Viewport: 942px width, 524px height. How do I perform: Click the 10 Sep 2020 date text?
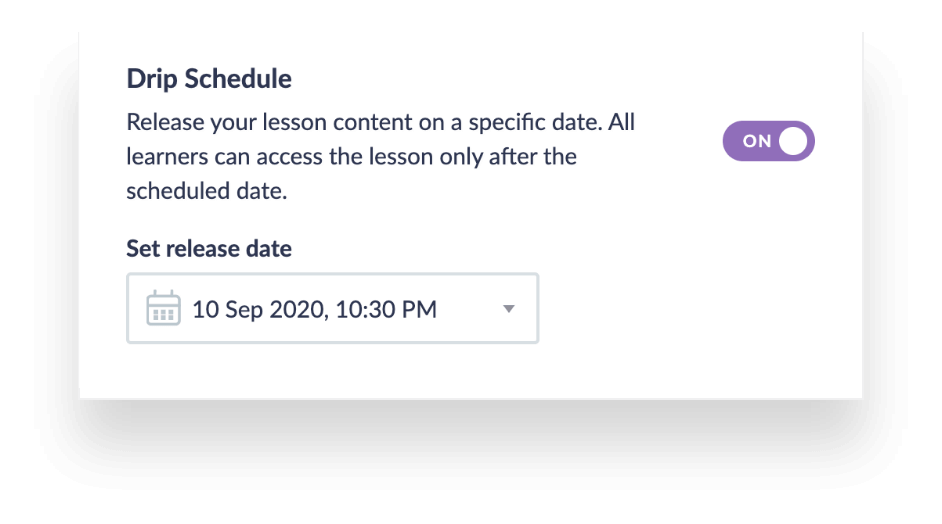click(260, 310)
